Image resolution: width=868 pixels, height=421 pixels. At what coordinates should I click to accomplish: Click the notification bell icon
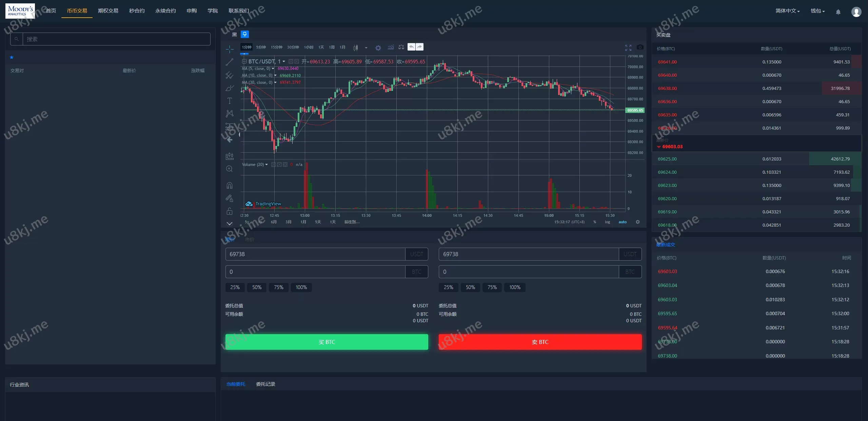coord(838,12)
